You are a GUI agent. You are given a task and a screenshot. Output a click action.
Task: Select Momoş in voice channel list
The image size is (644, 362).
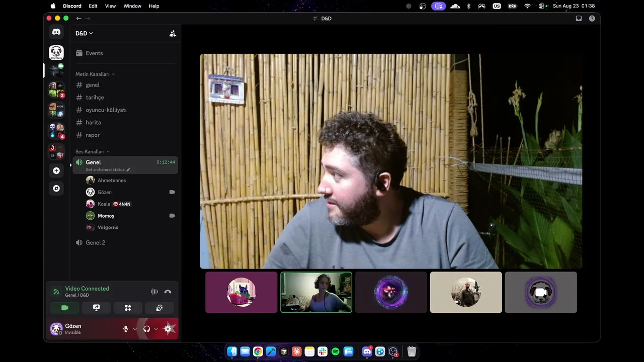pos(131,216)
